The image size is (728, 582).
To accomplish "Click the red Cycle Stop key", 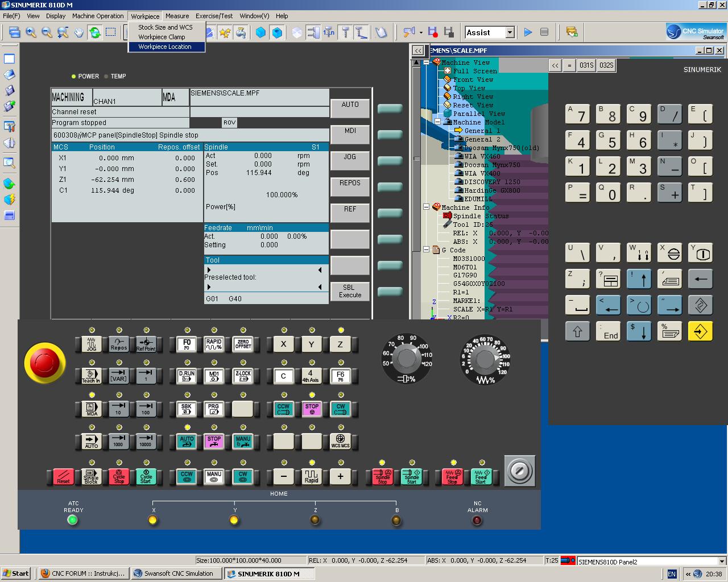I will pyautogui.click(x=119, y=476).
